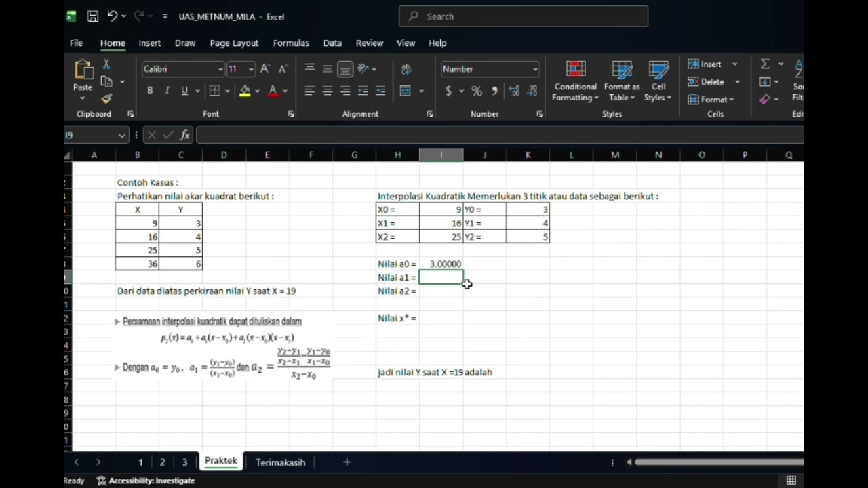Click the Increase Indent icon
The height and width of the screenshot is (488, 868).
click(380, 91)
